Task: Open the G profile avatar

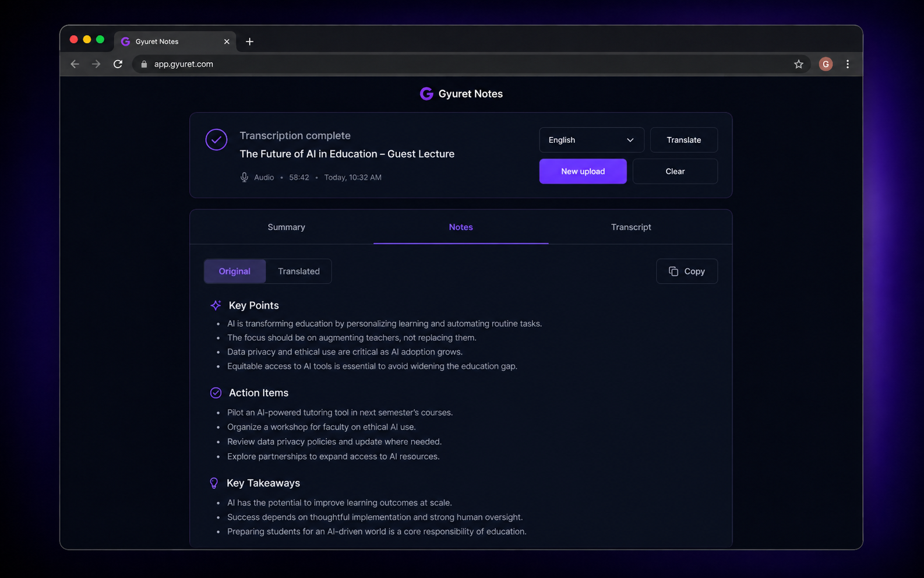Action: [x=826, y=64]
